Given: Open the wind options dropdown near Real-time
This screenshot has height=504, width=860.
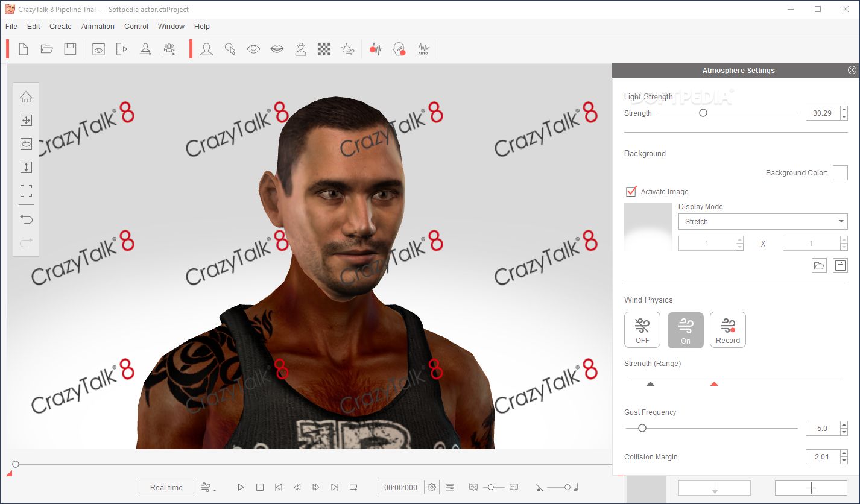Looking at the screenshot, I should (208, 487).
